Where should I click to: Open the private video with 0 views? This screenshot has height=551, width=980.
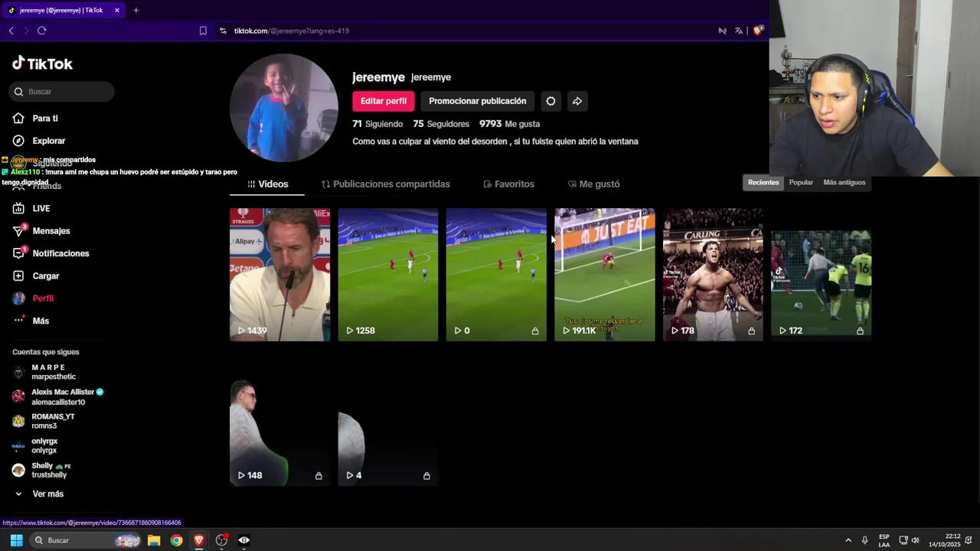(496, 274)
